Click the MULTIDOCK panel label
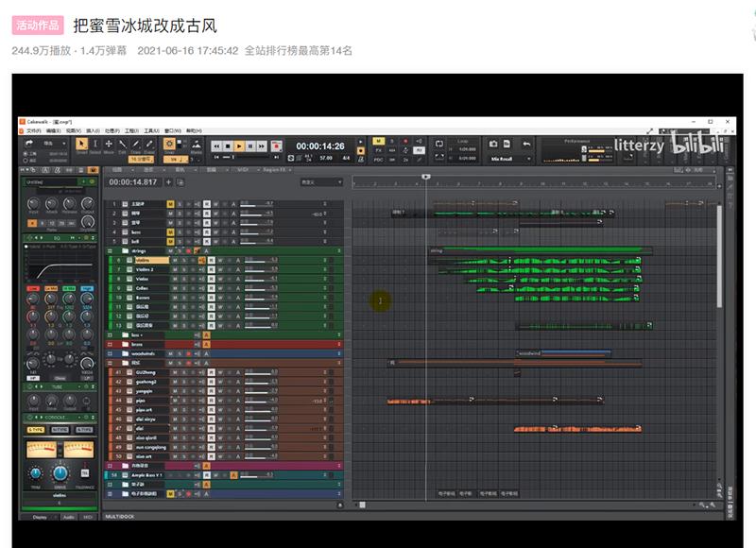The image size is (756, 548). point(120,517)
